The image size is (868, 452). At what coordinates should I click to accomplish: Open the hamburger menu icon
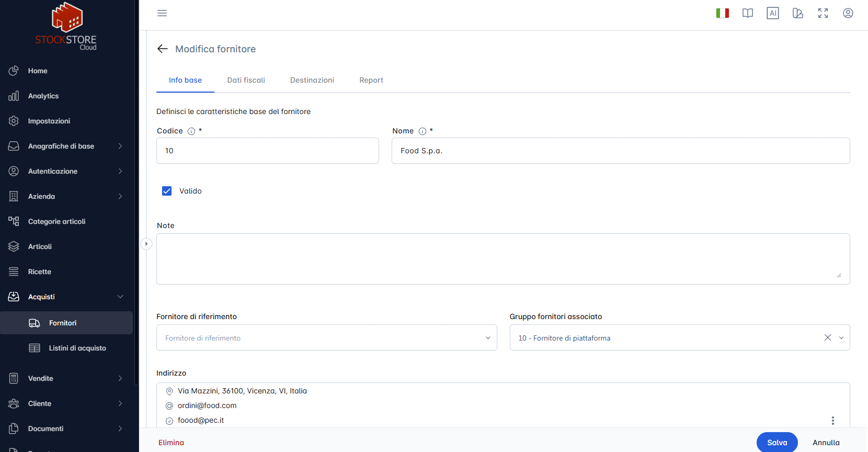click(162, 13)
